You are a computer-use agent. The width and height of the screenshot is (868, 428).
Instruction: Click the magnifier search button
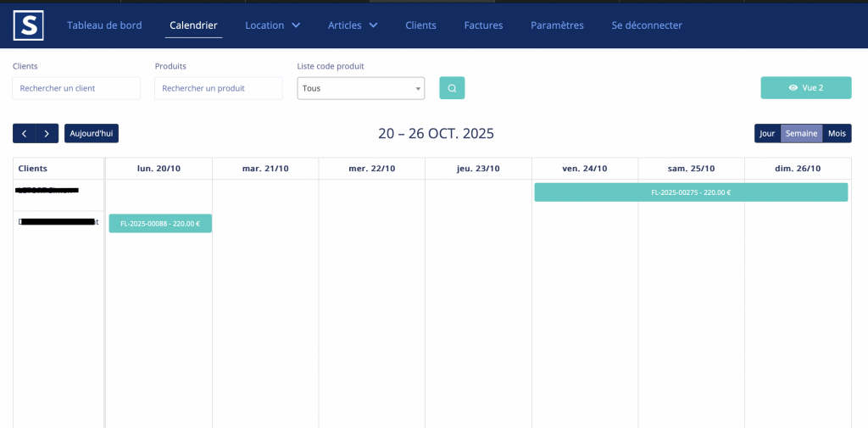pos(452,88)
